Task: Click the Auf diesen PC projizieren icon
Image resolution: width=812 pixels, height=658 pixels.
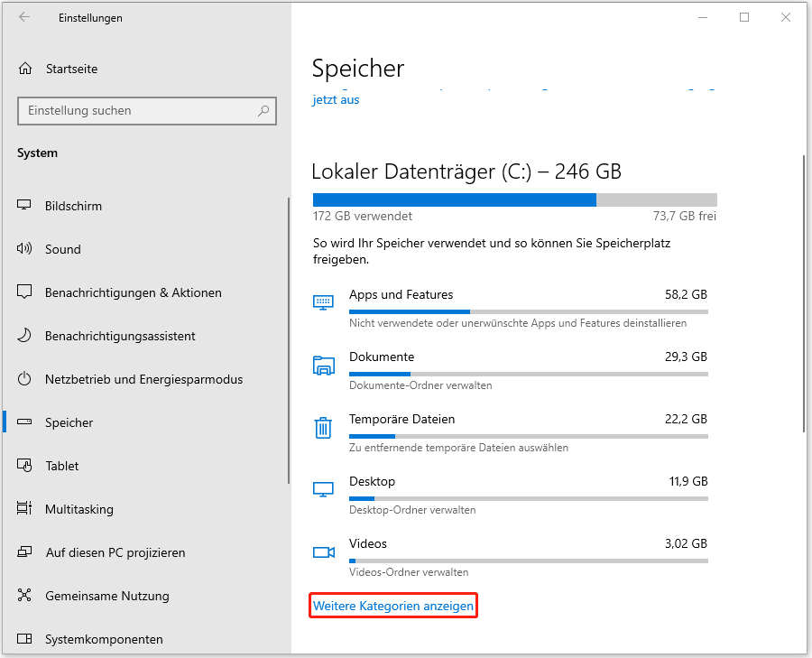Action: (24, 551)
